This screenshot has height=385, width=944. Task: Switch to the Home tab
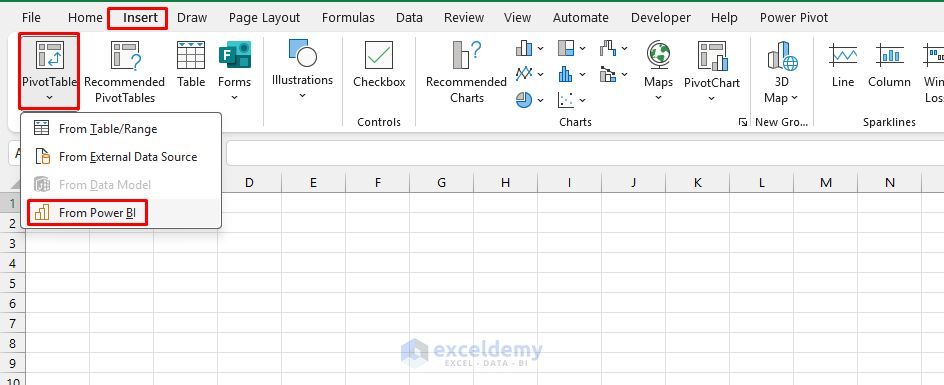tap(85, 17)
